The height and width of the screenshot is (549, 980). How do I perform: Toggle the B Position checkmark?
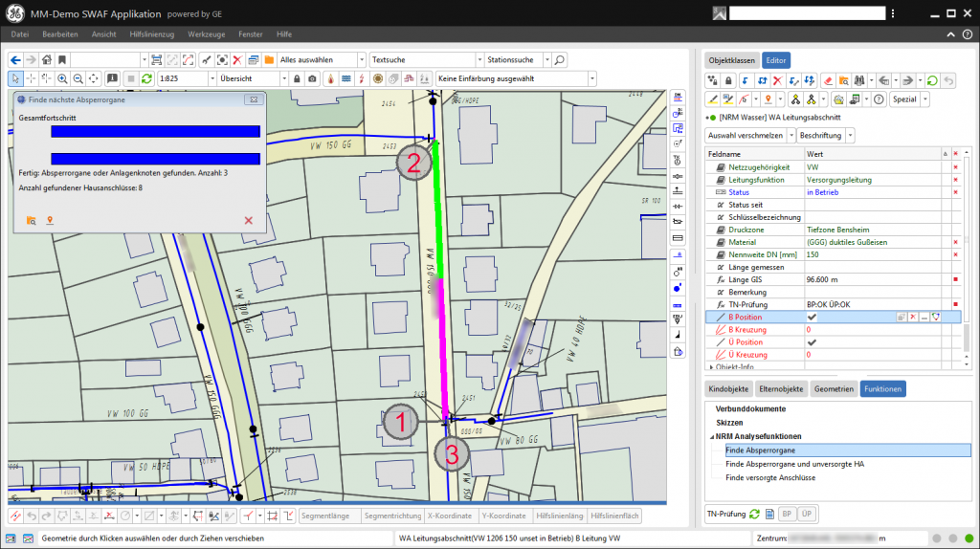pos(812,317)
